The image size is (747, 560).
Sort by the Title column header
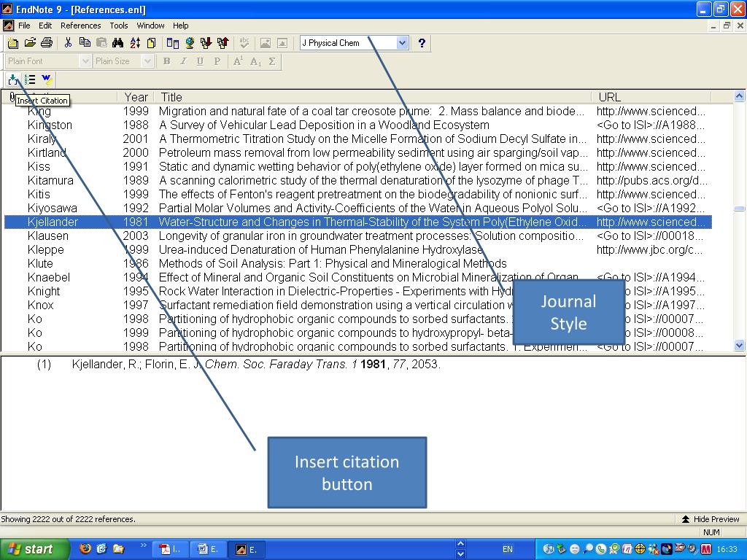pos(373,97)
